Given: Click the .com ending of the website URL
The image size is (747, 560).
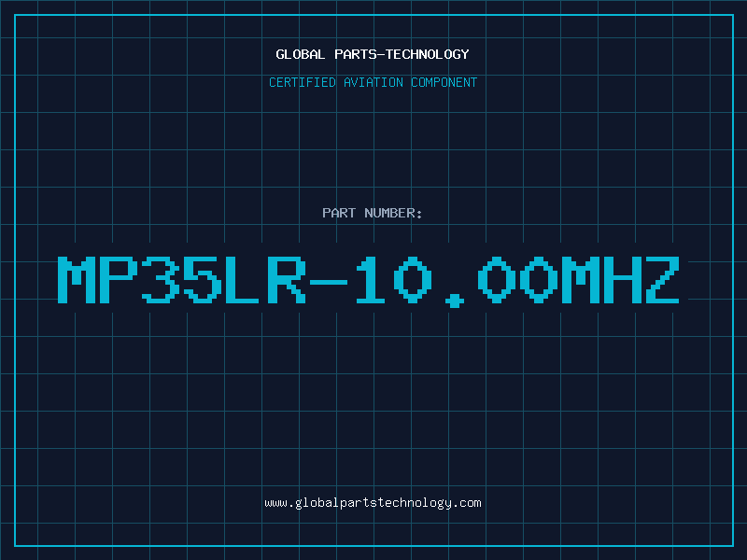Looking at the screenshot, I should pos(467,503).
